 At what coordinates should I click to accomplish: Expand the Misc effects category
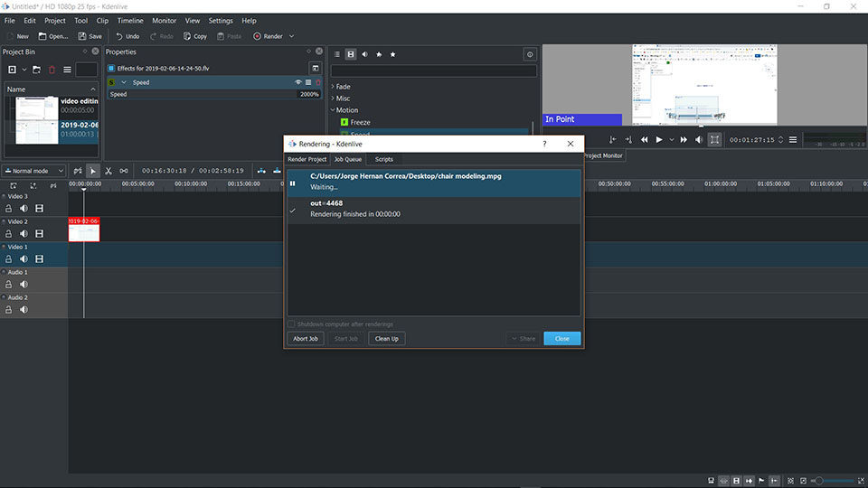coord(333,99)
